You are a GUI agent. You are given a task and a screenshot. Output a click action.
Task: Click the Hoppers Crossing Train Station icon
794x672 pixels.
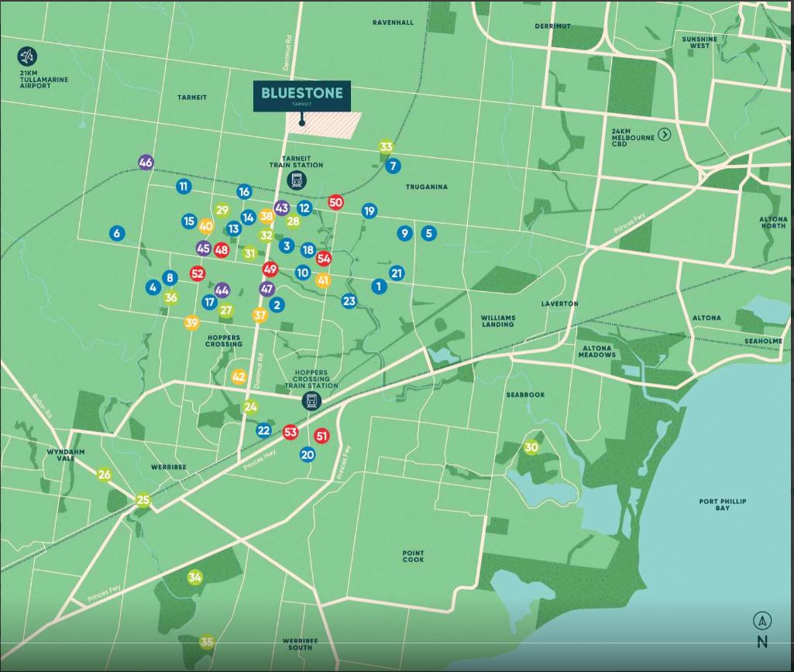[x=311, y=401]
